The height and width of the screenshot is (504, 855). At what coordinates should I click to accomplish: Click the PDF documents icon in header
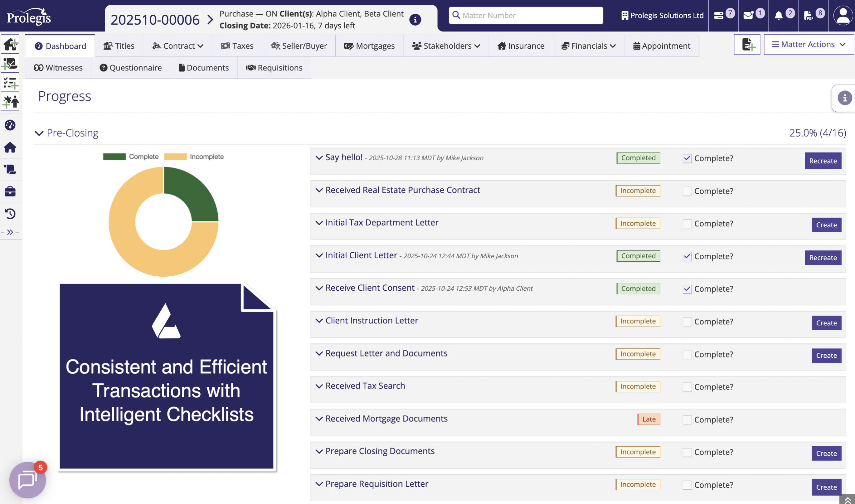tap(808, 15)
